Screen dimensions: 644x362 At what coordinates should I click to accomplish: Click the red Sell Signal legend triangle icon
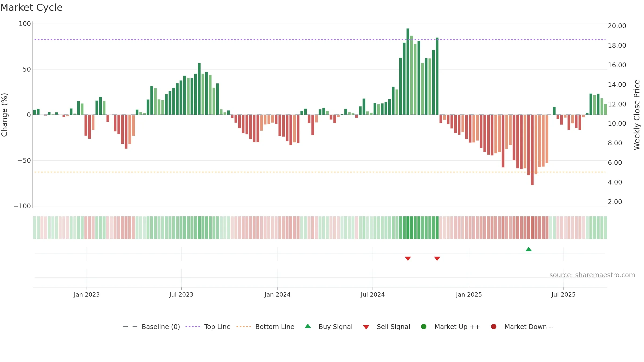click(x=366, y=327)
